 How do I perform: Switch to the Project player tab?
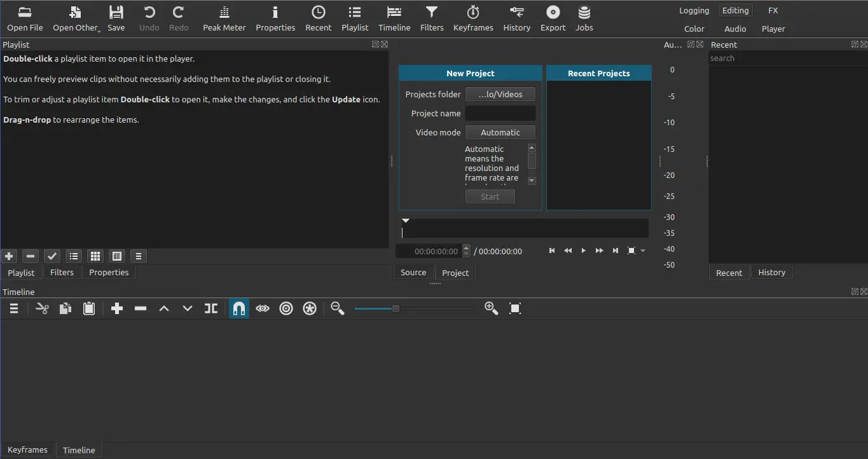(x=455, y=272)
